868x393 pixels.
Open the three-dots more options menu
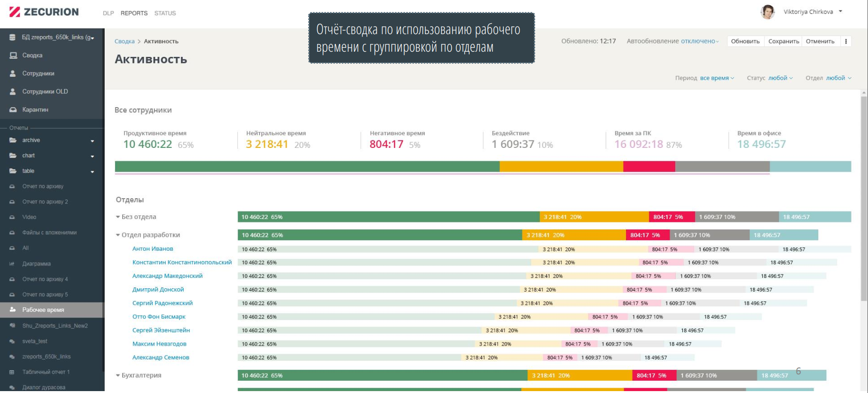pyautogui.click(x=846, y=41)
